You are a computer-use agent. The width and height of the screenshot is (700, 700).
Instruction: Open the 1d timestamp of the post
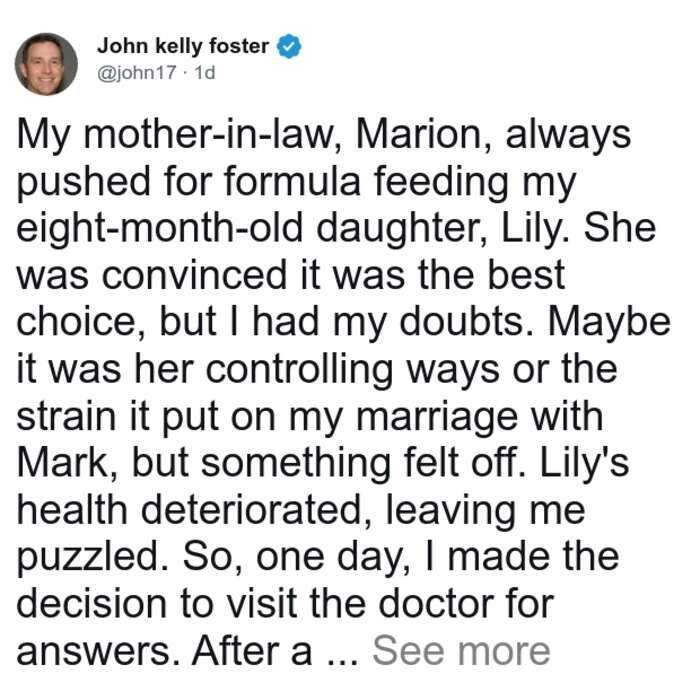click(x=204, y=72)
